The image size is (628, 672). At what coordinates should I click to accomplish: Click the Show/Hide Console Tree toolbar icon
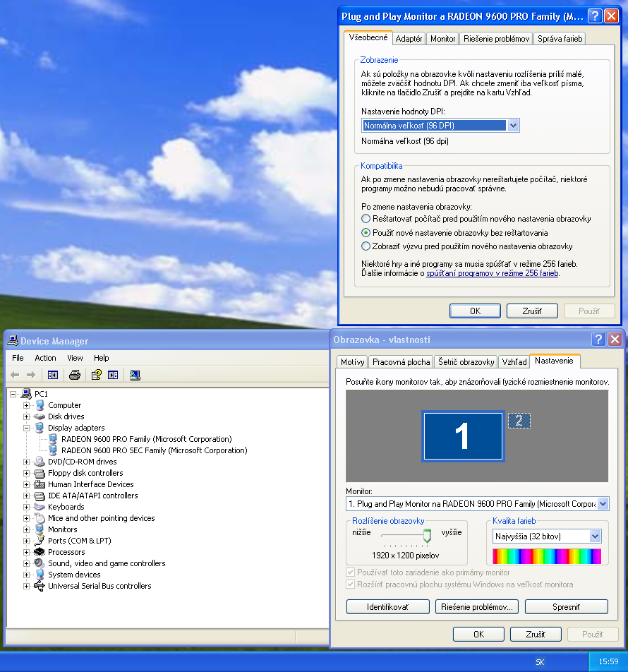(52, 375)
